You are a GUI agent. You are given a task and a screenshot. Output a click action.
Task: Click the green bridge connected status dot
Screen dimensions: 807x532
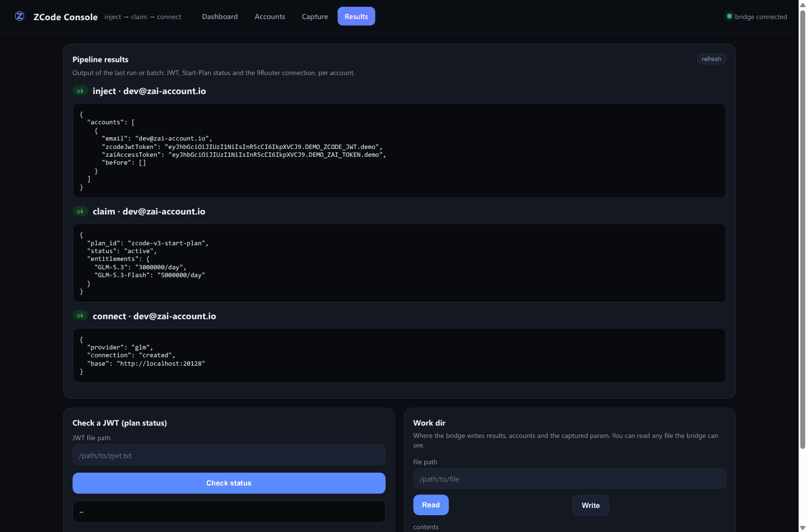[729, 16]
